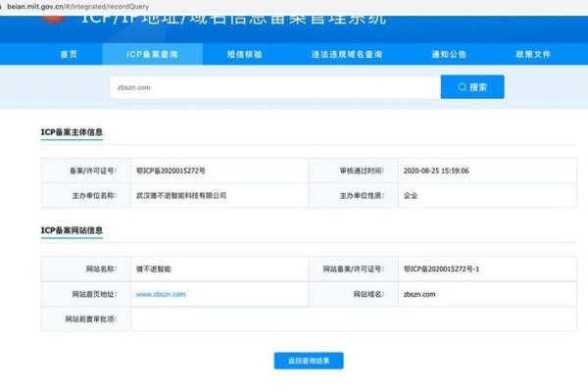This screenshot has height=392, width=588.
Task: Open the 通知公告 tab
Action: (x=449, y=54)
